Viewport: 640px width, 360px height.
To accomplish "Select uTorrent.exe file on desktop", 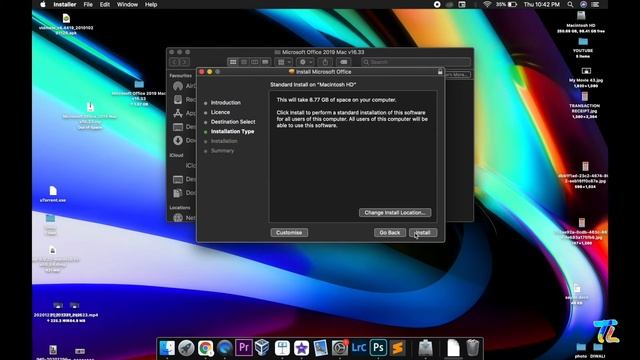I will tap(53, 194).
